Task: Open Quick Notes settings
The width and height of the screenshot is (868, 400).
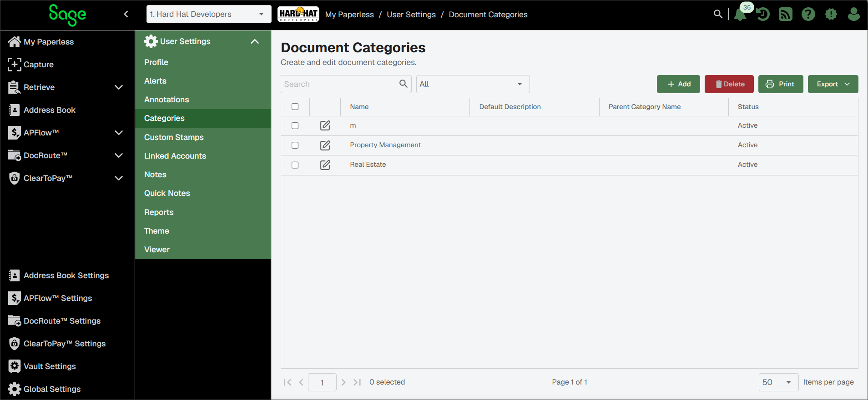Action: point(203,193)
